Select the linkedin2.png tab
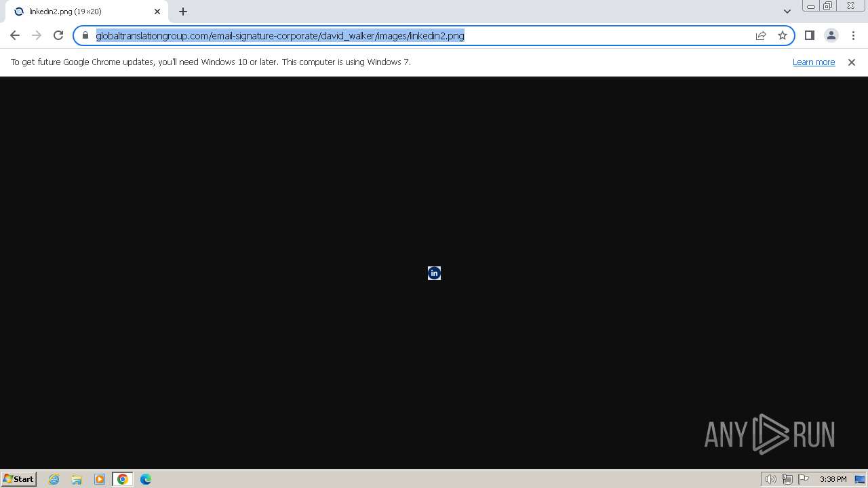868x488 pixels. pos(87,12)
